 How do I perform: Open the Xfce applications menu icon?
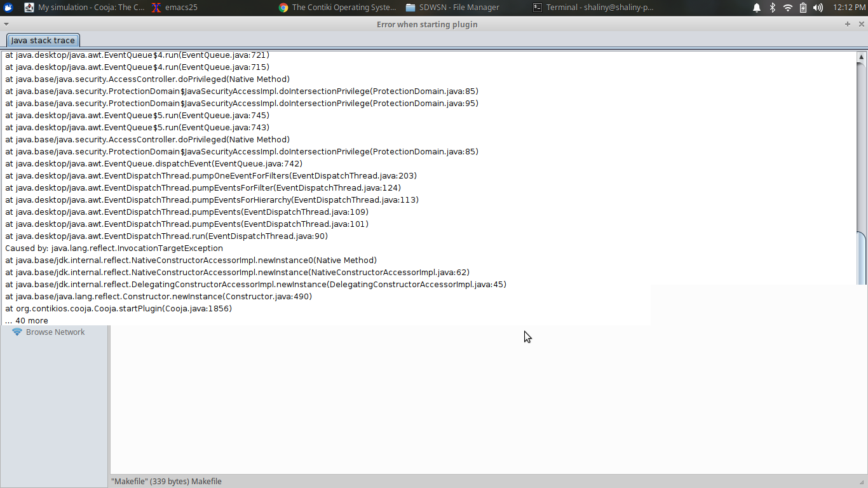point(8,8)
